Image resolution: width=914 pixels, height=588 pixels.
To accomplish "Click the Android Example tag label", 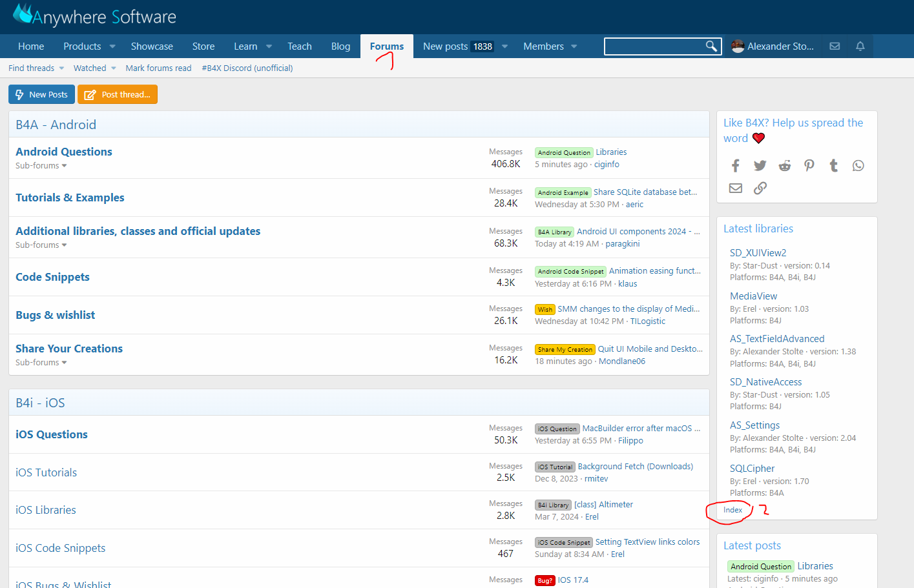I will (563, 192).
